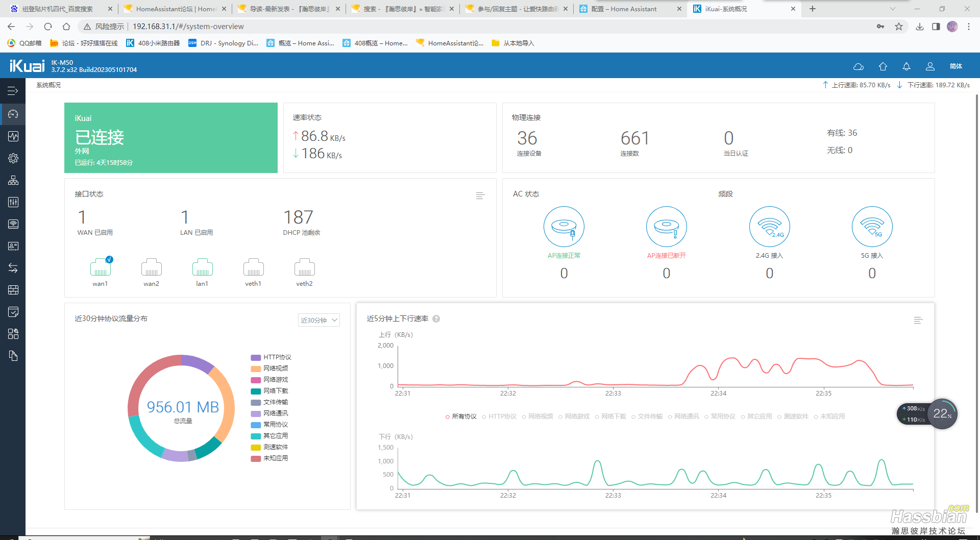This screenshot has height=540, width=980.
Task: Open DRJ - Synology bookmark
Action: [x=223, y=43]
